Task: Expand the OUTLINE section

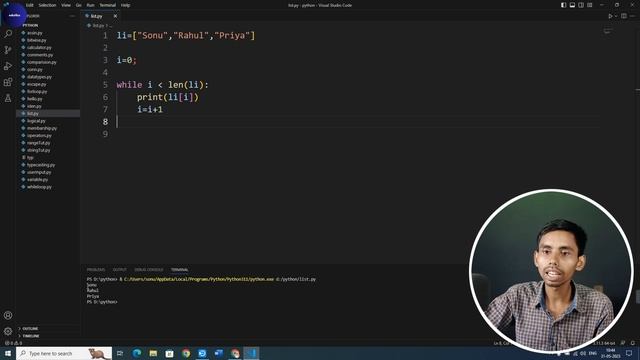Action: click(x=29, y=329)
